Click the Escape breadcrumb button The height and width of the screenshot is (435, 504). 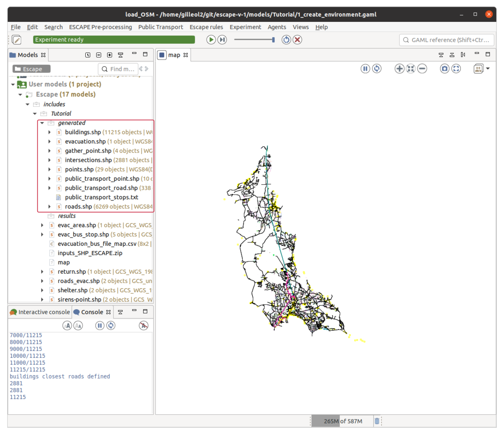click(32, 69)
